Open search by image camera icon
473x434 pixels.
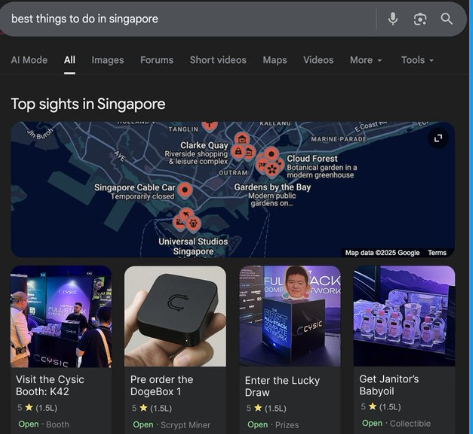click(420, 19)
